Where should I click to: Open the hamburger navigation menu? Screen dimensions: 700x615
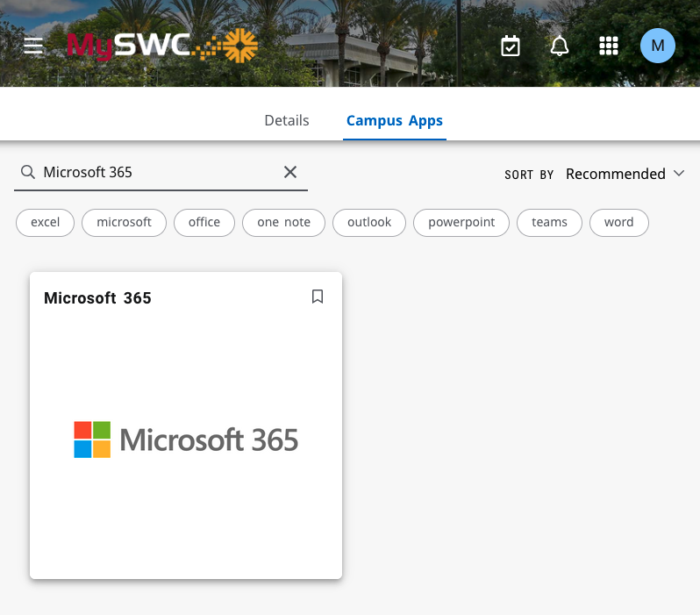click(33, 46)
